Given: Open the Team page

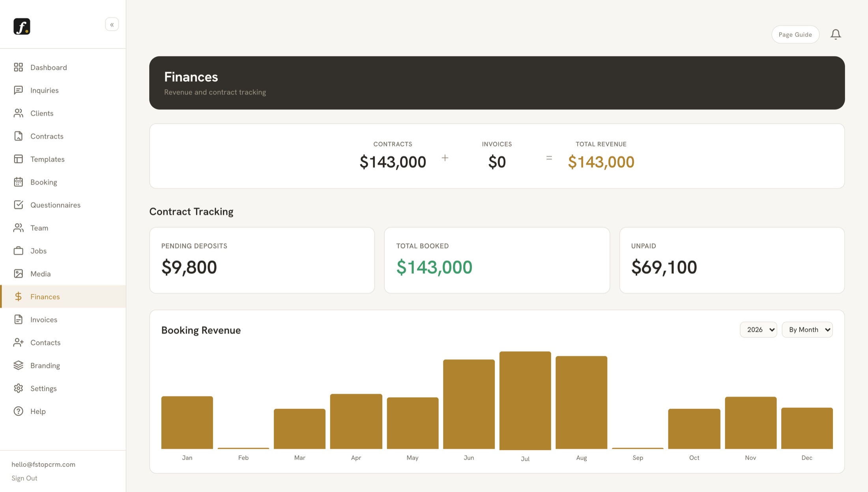Looking at the screenshot, I should 63,228.
